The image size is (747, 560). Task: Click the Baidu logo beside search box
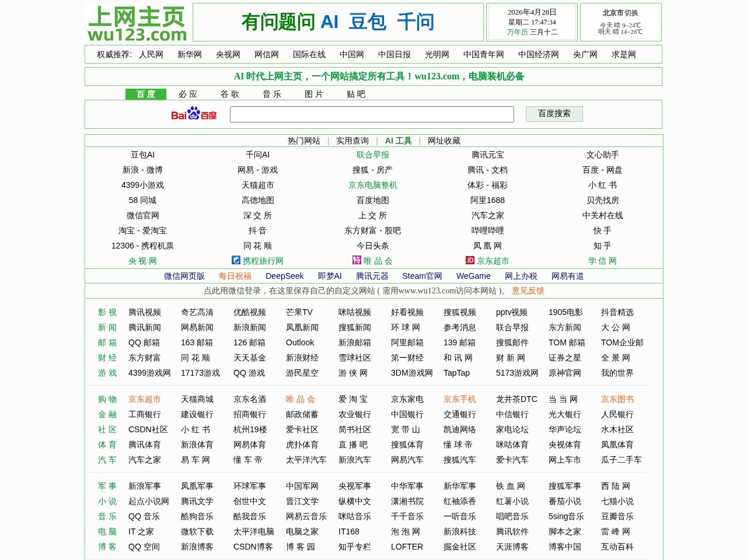pyautogui.click(x=194, y=114)
